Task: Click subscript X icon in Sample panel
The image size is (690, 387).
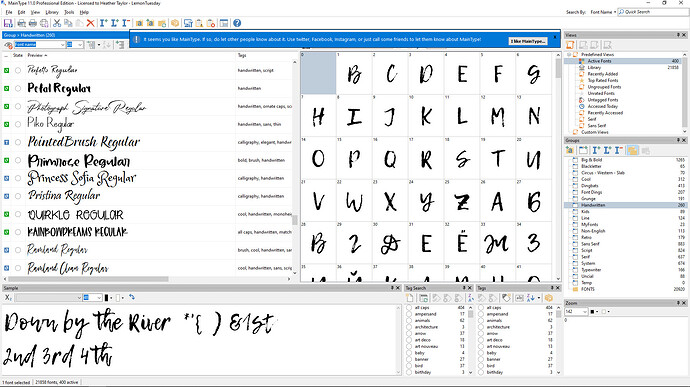Action: pyautogui.click(x=8, y=298)
